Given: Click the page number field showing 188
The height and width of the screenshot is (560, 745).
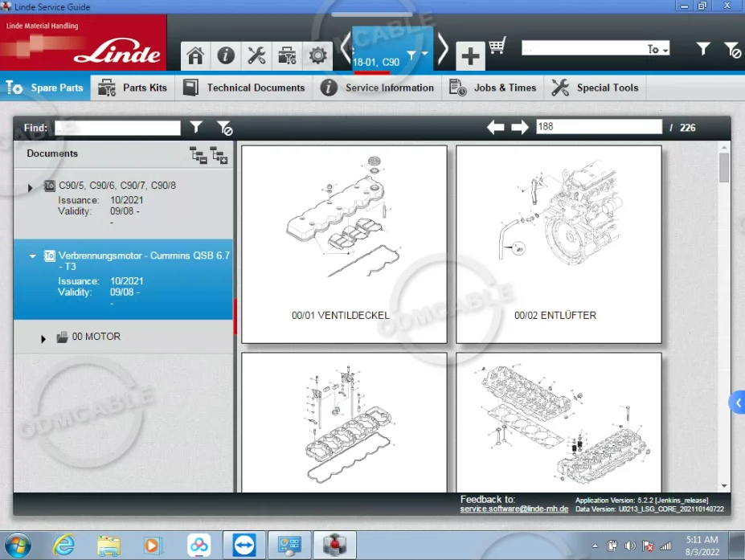Looking at the screenshot, I should (x=599, y=126).
